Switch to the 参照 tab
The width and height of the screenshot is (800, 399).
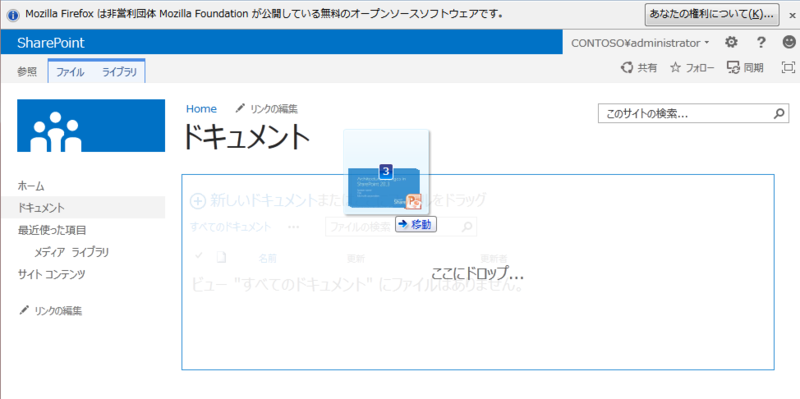pos(27,72)
